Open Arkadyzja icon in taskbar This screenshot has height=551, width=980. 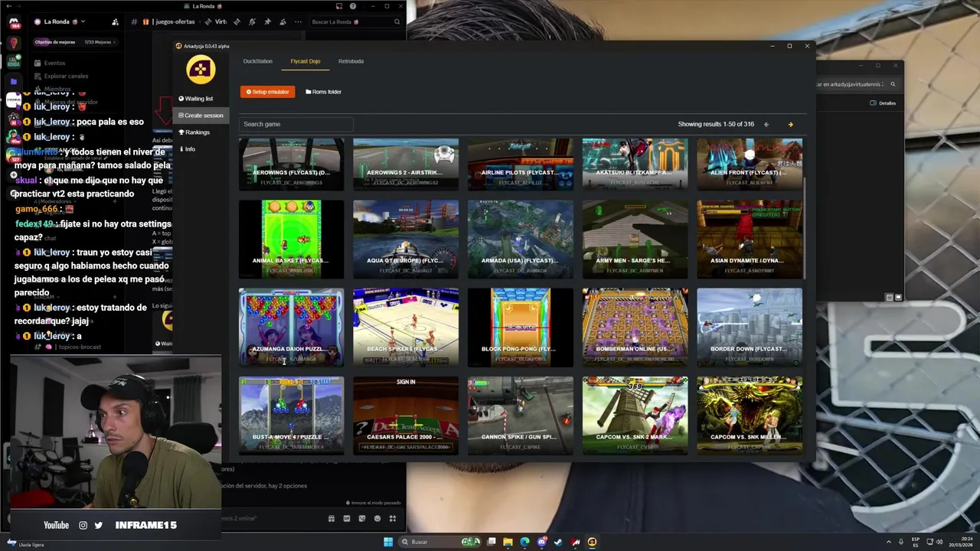592,542
